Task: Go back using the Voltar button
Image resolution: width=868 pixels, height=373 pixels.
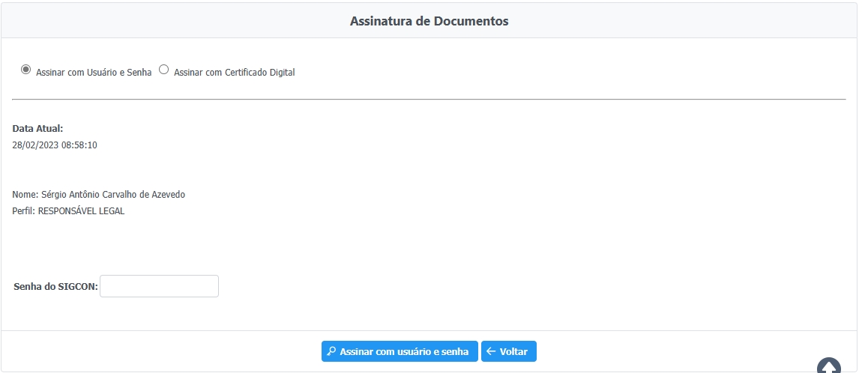Action: point(508,351)
